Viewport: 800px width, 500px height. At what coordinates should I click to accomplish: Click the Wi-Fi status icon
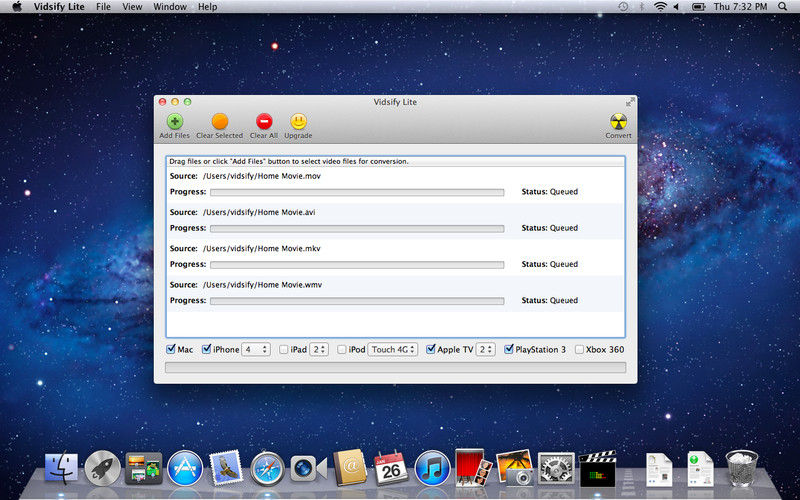pos(661,7)
